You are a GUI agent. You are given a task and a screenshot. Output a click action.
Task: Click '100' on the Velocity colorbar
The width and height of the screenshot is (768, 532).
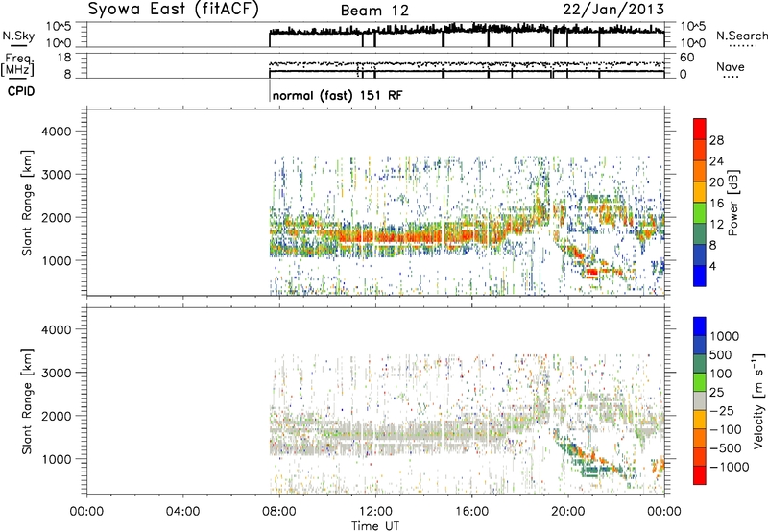(x=720, y=374)
